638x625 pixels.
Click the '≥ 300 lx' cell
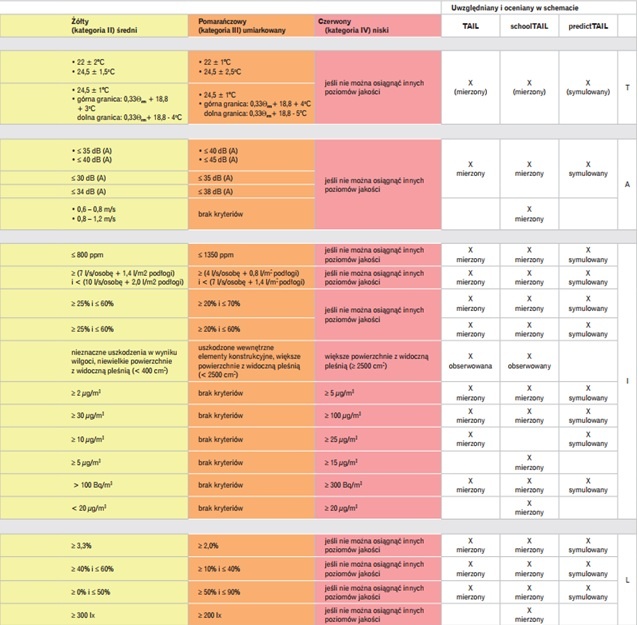coord(94,615)
